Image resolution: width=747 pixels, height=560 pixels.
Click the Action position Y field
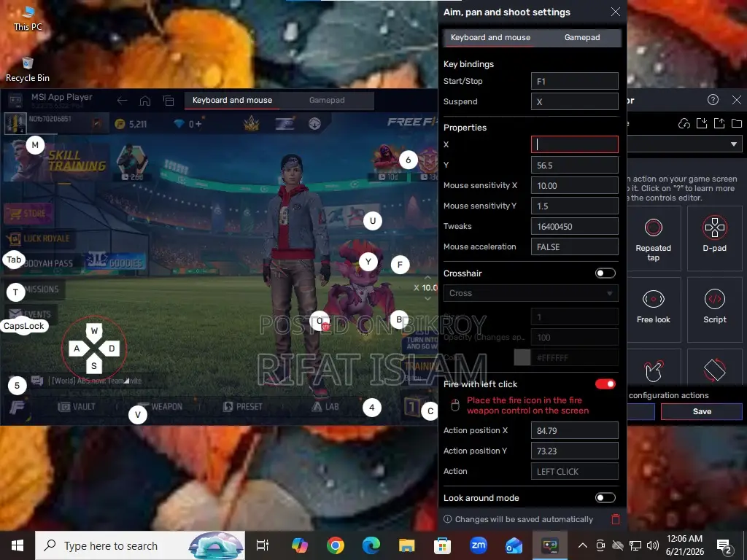coord(575,451)
